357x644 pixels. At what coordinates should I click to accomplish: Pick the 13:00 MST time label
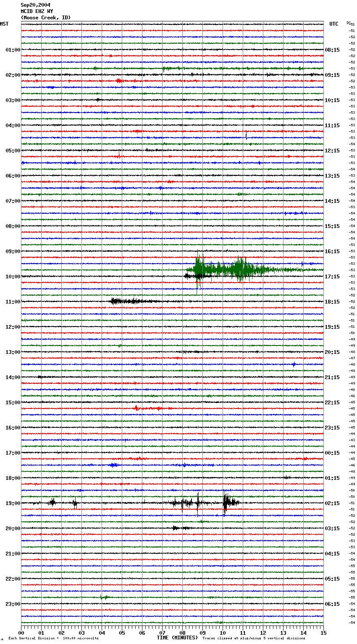[13, 352]
